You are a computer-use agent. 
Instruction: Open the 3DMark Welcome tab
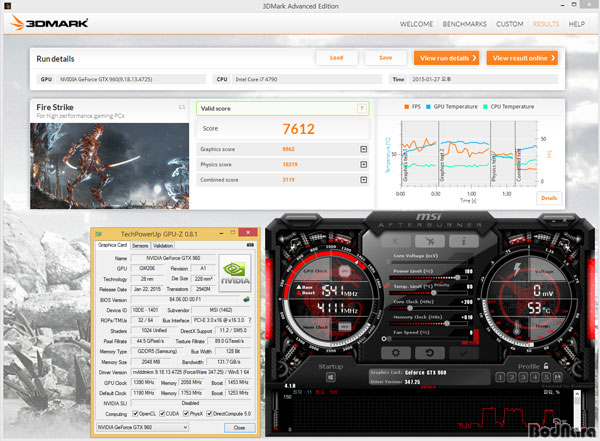pyautogui.click(x=416, y=24)
